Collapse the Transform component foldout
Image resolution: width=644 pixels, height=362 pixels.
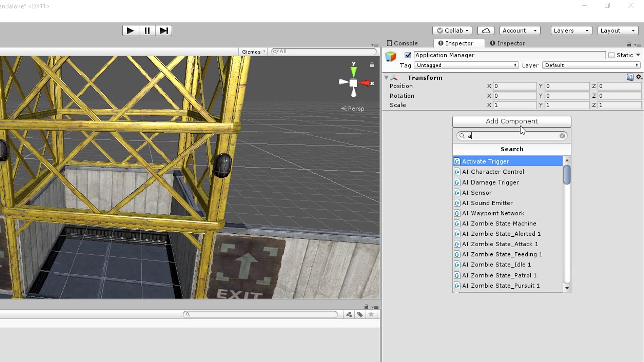[386, 78]
